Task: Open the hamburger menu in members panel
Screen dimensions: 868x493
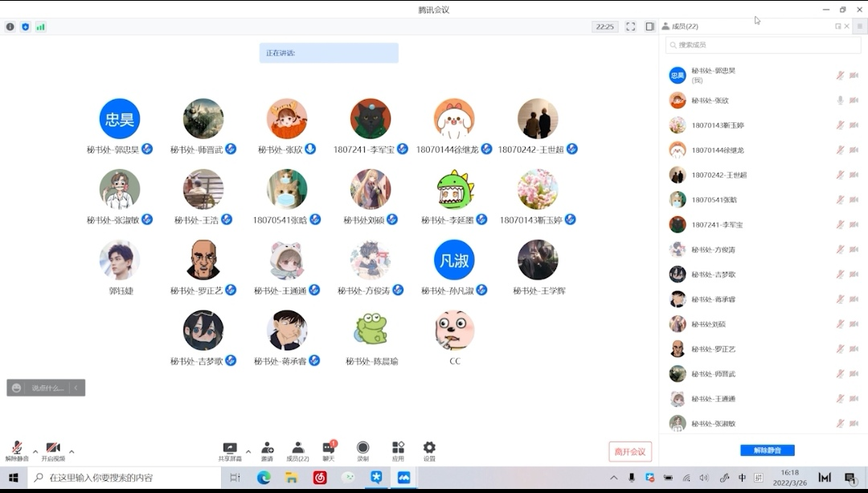Action: (859, 27)
